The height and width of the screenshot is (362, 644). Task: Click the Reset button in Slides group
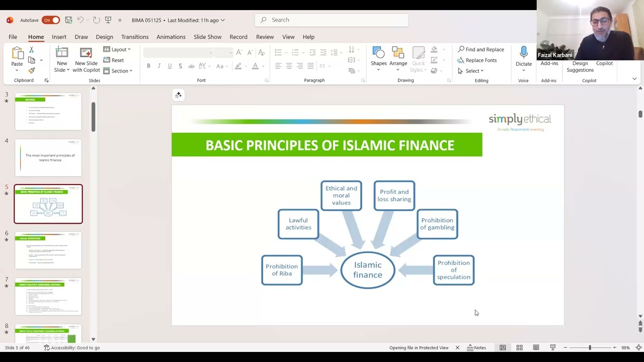114,60
